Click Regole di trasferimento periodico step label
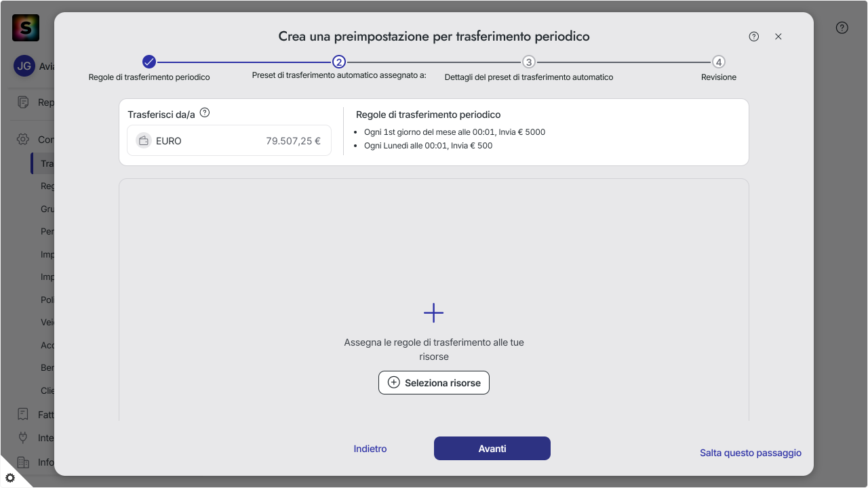The width and height of the screenshot is (868, 488). point(149,77)
